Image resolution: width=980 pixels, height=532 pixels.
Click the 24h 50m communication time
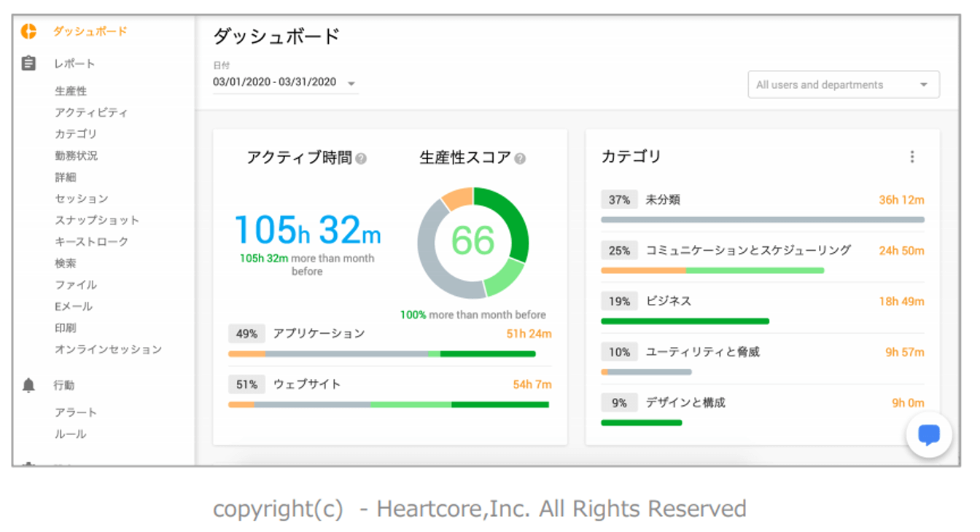(x=901, y=251)
